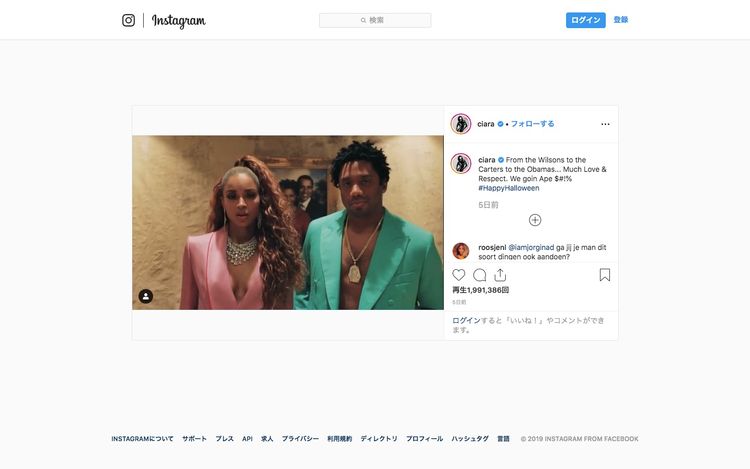Open the #HappyHalloween hashtag
The height and width of the screenshot is (469, 750).
tap(508, 188)
